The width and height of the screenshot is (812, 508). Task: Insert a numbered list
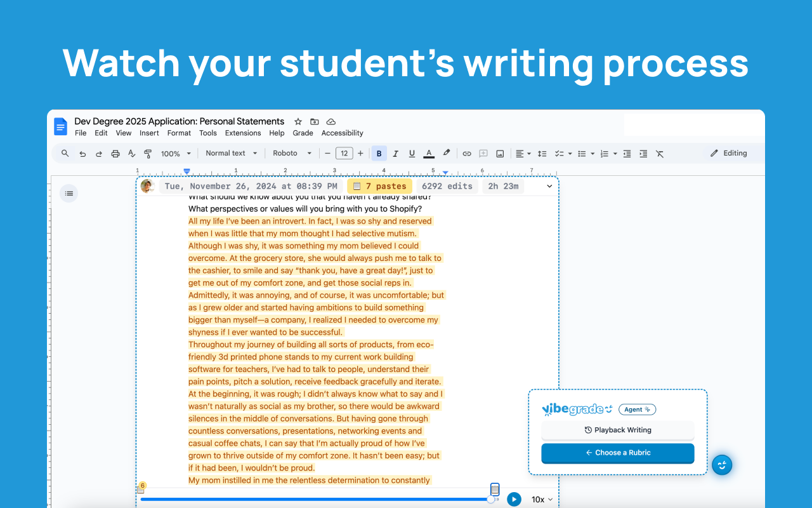coord(605,154)
